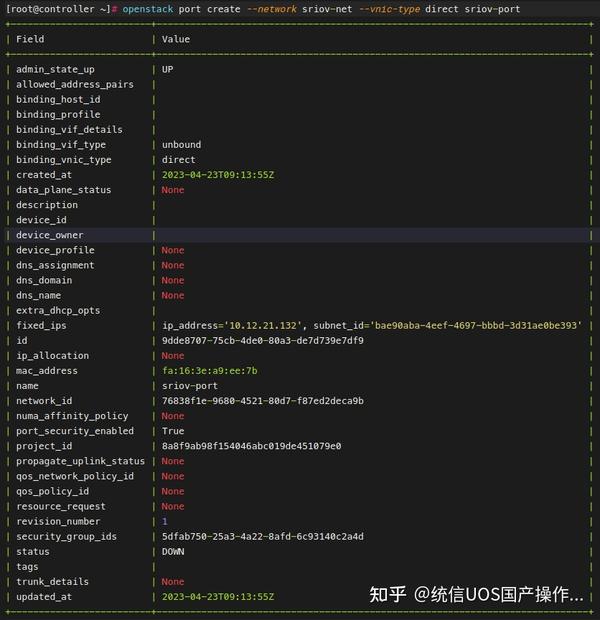Select the network_id UUID value
The height and width of the screenshot is (620, 600).
pyautogui.click(x=263, y=401)
